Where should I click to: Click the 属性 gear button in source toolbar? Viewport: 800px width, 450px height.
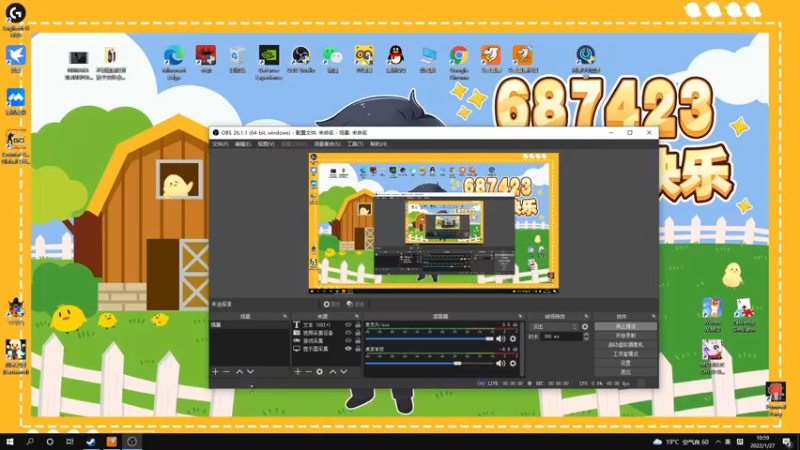(x=332, y=304)
